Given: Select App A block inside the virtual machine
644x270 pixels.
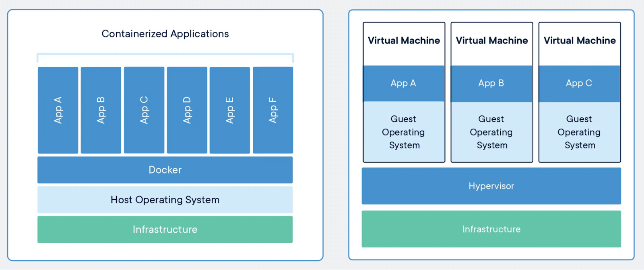Looking at the screenshot, I should click(x=404, y=83).
